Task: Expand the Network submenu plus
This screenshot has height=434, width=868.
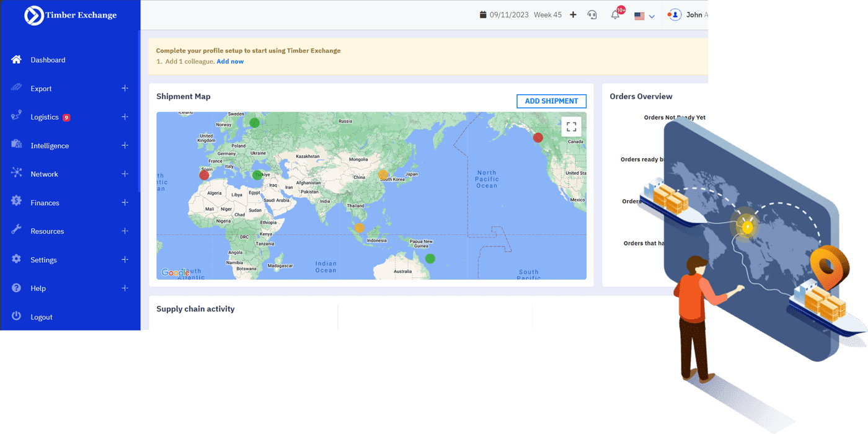Action: pos(125,174)
